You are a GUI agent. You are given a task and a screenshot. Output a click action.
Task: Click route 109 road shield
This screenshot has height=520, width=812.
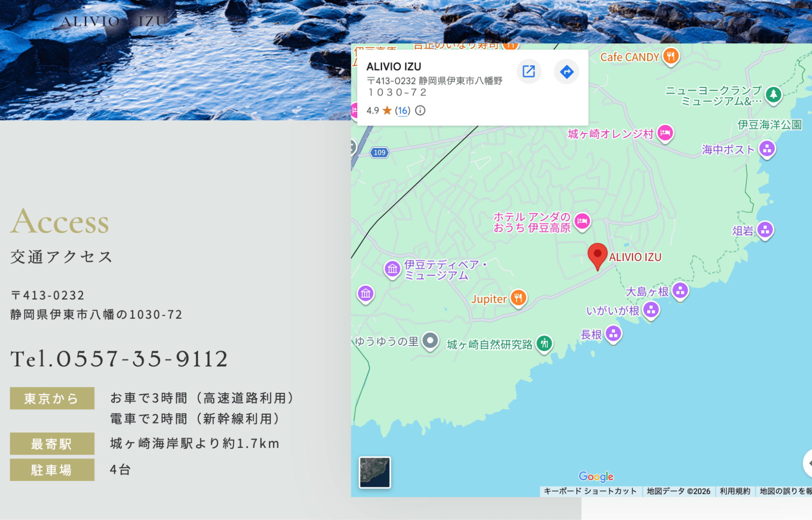379,152
